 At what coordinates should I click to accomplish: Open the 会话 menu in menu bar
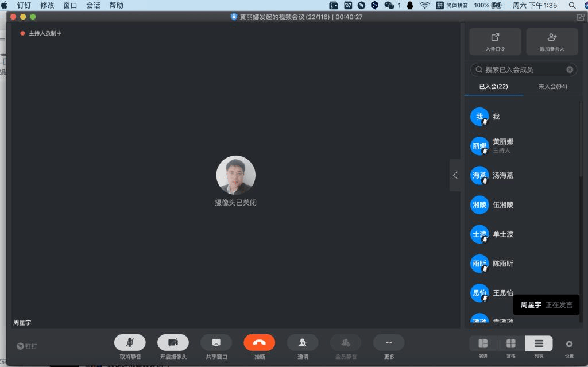click(x=93, y=5)
